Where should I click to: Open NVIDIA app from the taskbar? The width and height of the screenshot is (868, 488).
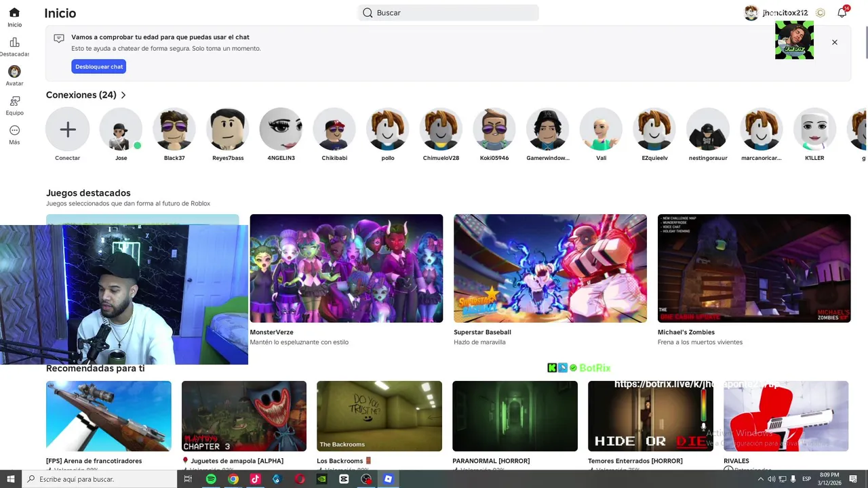pos(322,479)
